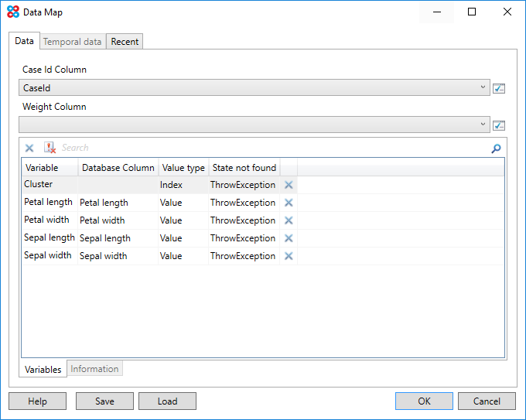Switch to the Recent tab
Screen dimensions: 526x420
tap(125, 42)
